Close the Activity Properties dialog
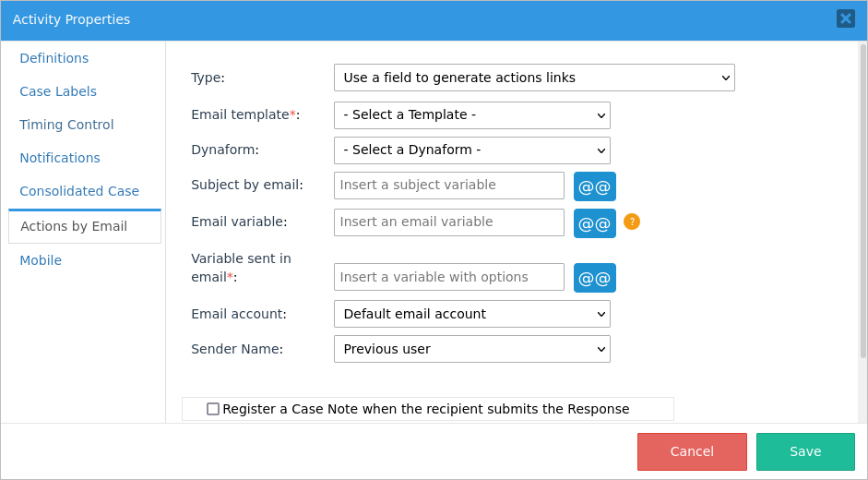Image resolution: width=868 pixels, height=480 pixels. click(846, 18)
